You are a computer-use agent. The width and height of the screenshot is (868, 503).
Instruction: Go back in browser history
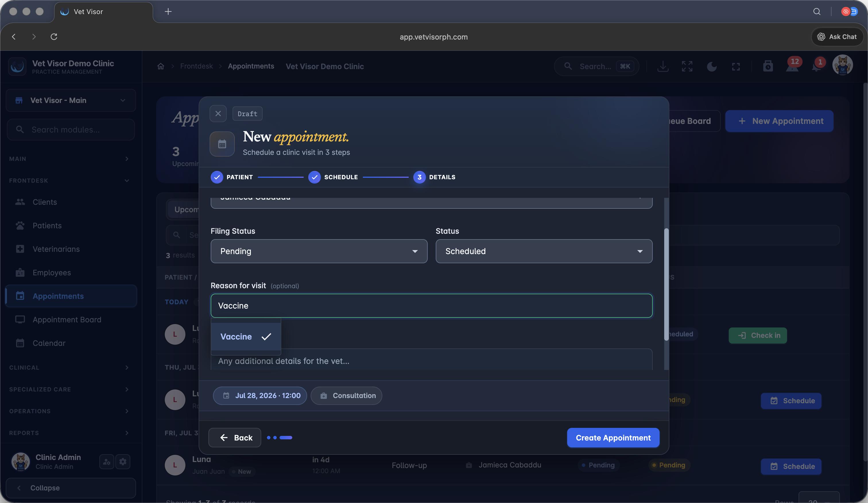click(14, 37)
